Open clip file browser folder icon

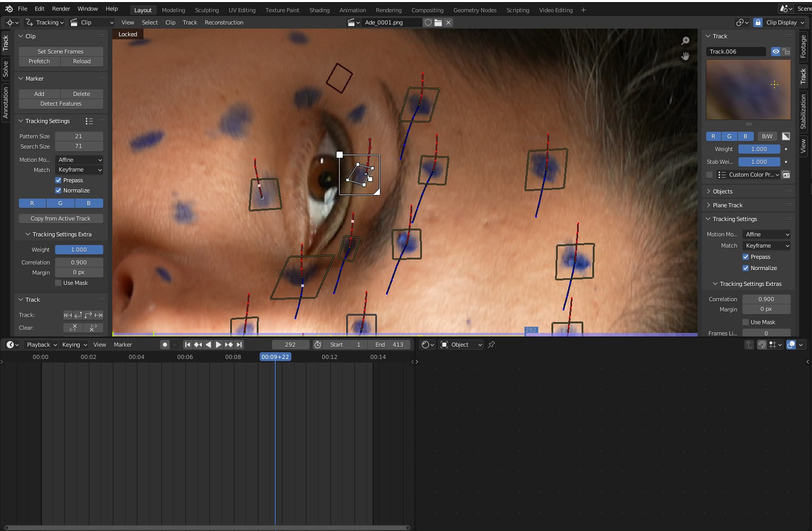(x=438, y=22)
